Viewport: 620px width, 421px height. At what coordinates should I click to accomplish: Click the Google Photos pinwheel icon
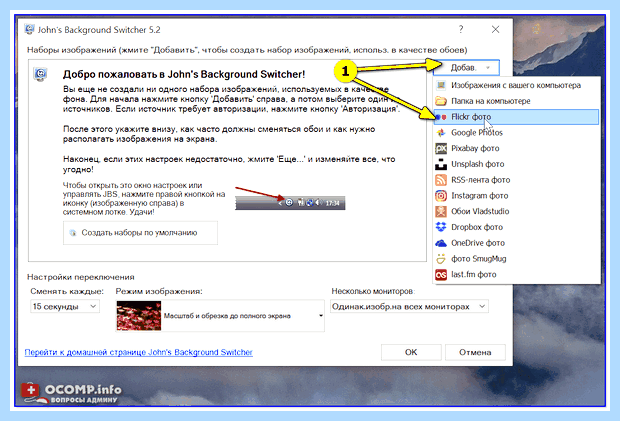point(441,133)
